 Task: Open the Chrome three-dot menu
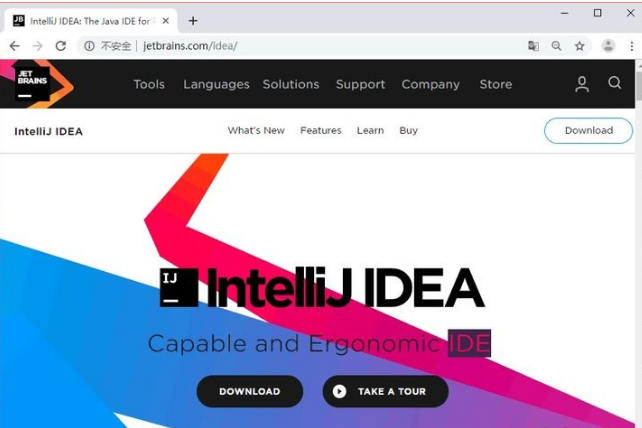point(632,46)
